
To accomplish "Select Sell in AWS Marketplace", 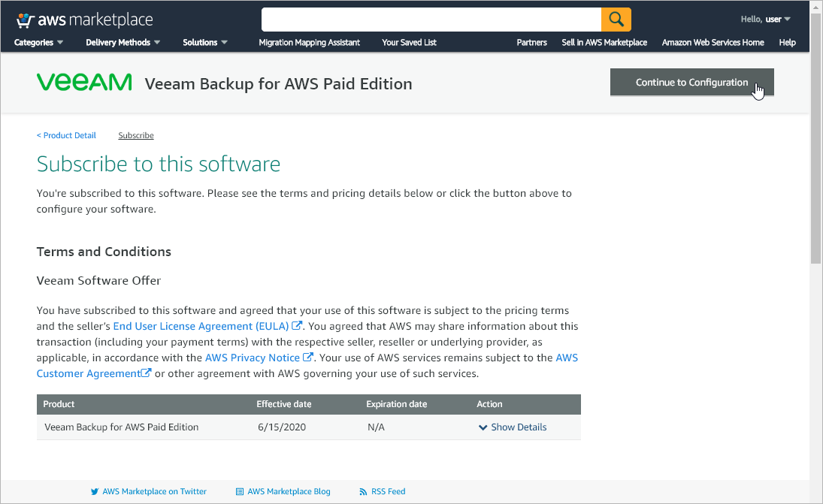I will pyautogui.click(x=604, y=43).
